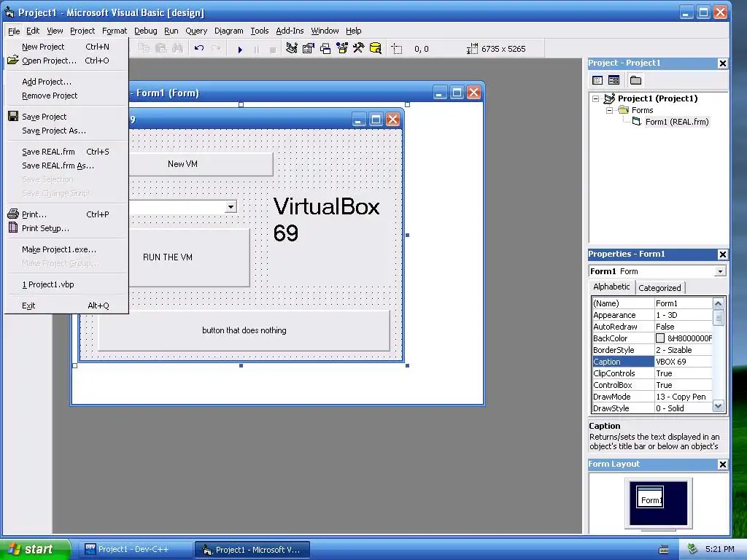747x560 pixels.
Task: Click the Open Project folder icon in File menu
Action: (13, 60)
